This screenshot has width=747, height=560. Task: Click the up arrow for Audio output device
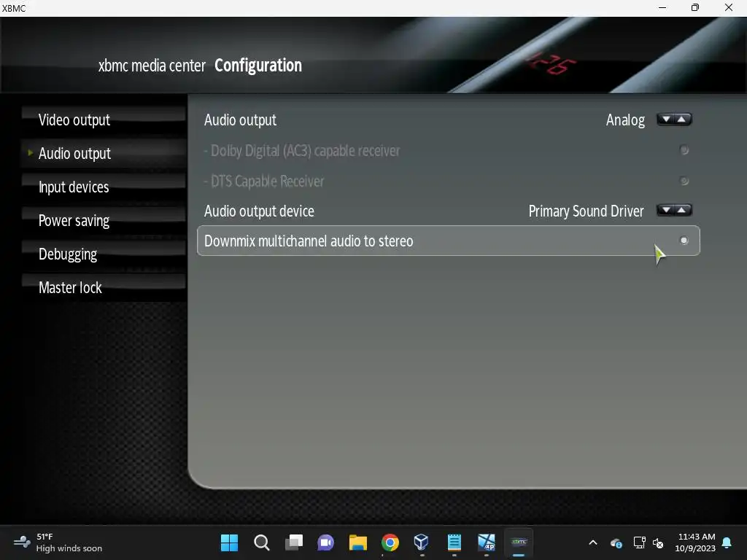[682, 210]
